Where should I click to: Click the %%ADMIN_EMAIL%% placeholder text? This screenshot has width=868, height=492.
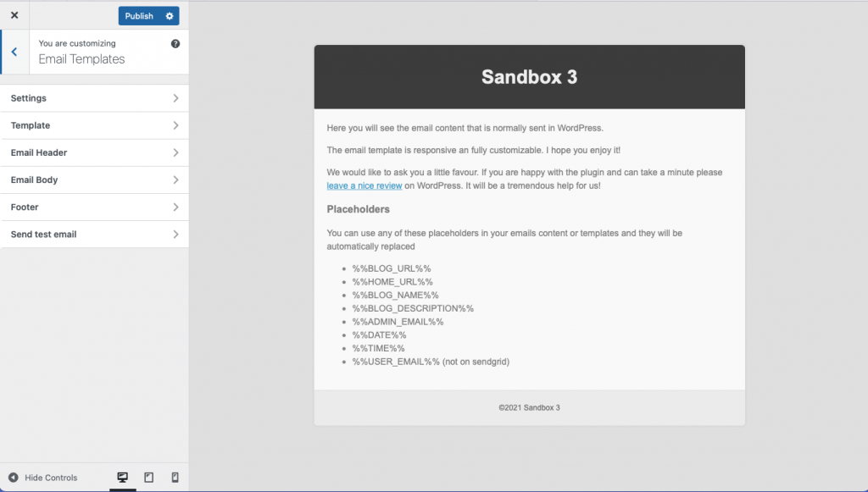click(398, 322)
